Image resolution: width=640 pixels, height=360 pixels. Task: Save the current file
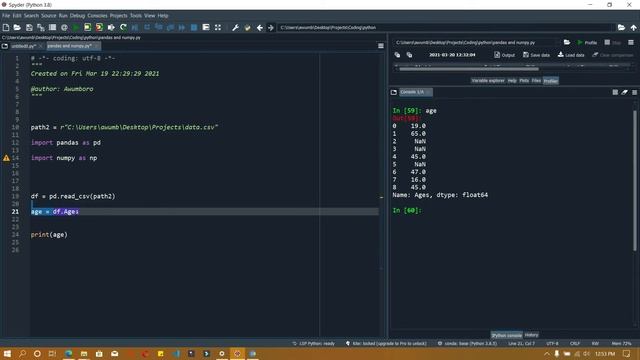click(29, 27)
